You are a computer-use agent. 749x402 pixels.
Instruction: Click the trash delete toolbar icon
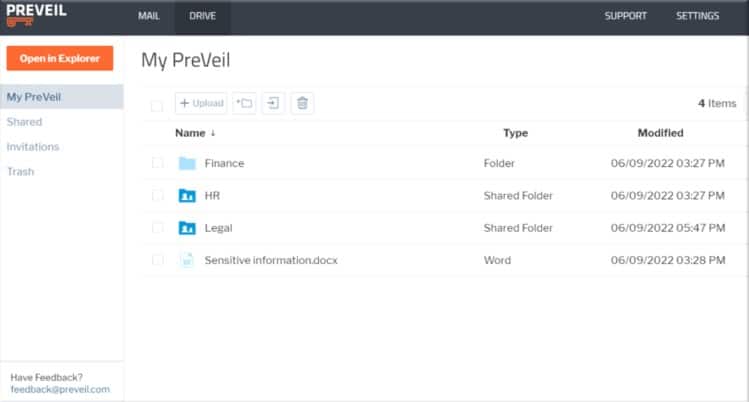(302, 103)
